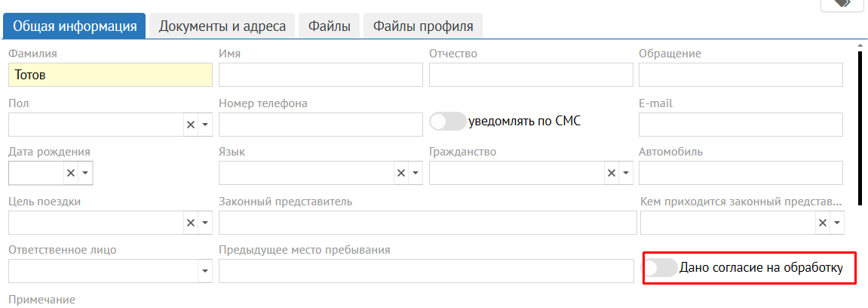
Task: Open the Язык dropdown arrow
Action: [415, 174]
